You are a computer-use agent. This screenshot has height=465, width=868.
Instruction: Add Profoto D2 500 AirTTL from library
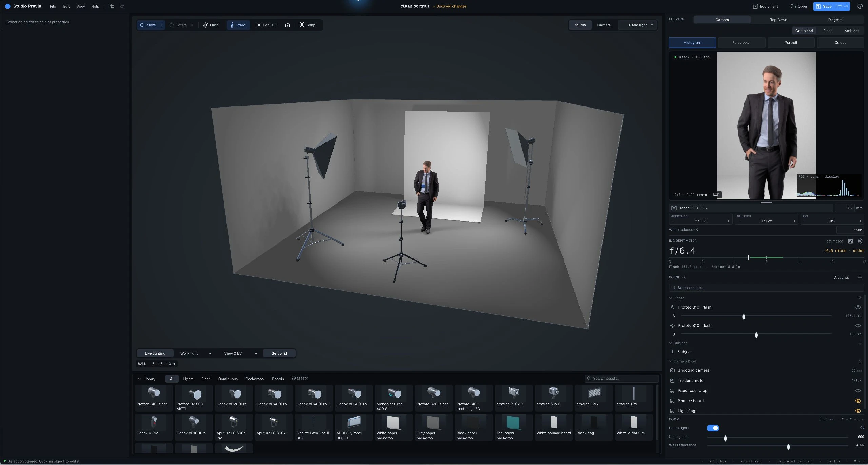coord(194,398)
